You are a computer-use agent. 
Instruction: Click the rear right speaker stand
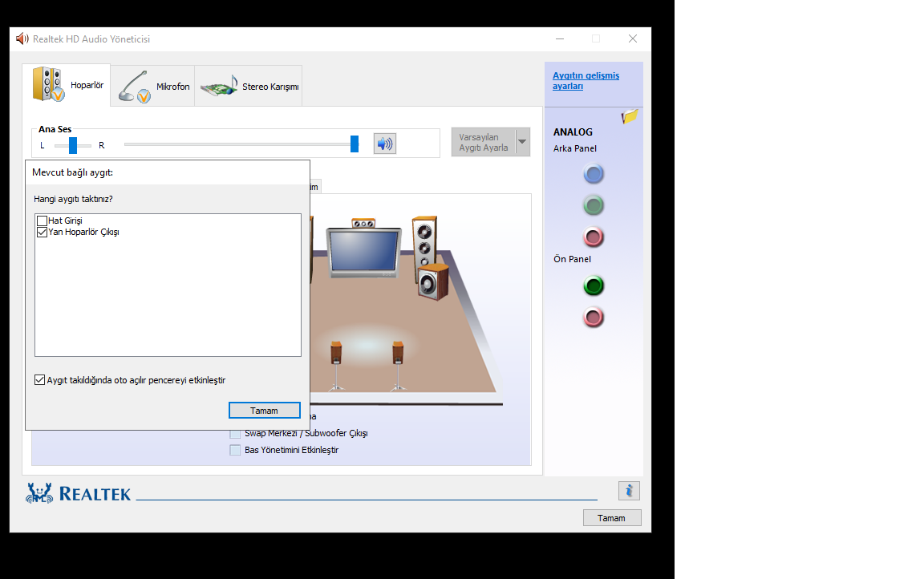399,366
